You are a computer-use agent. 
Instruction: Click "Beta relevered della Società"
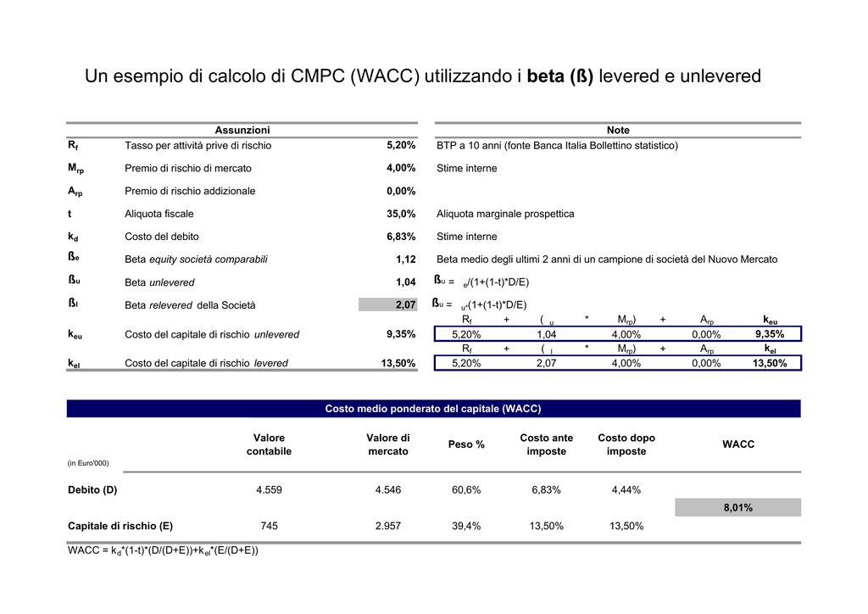pyautogui.click(x=190, y=305)
